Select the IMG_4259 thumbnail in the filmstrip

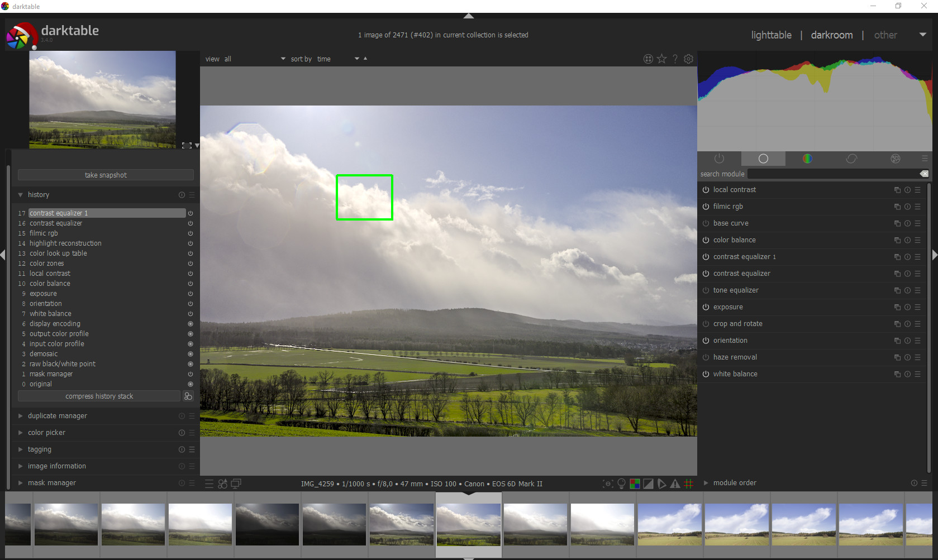(x=468, y=525)
